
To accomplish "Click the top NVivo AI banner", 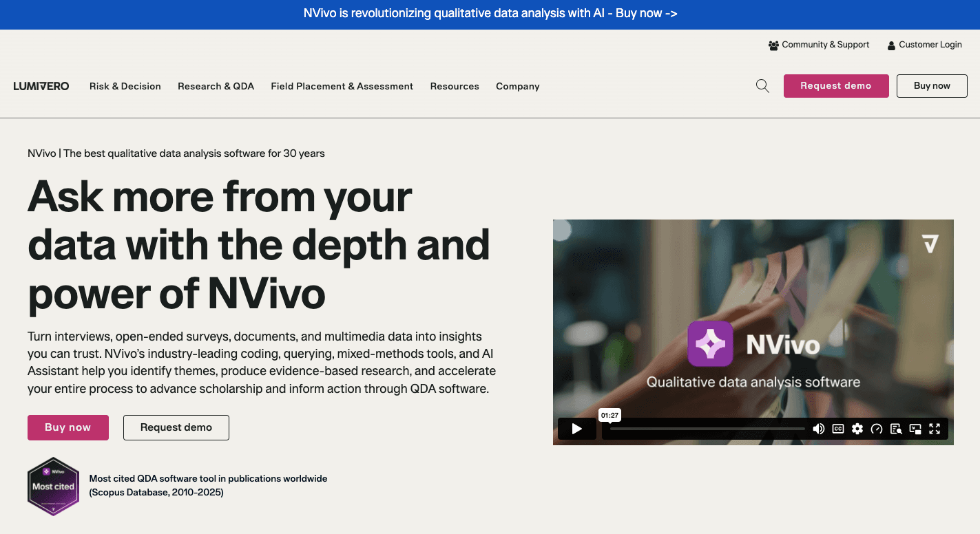I will click(490, 14).
